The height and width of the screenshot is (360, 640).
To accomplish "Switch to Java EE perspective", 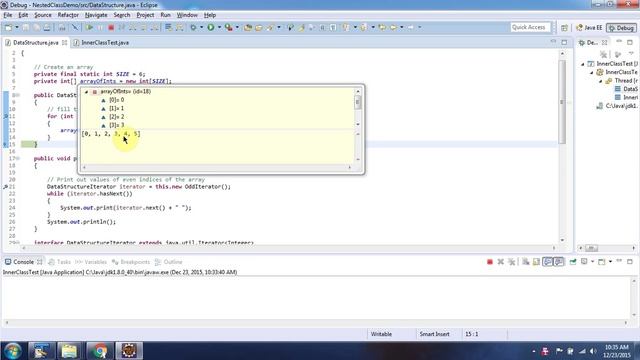I will pyautogui.click(x=589, y=28).
